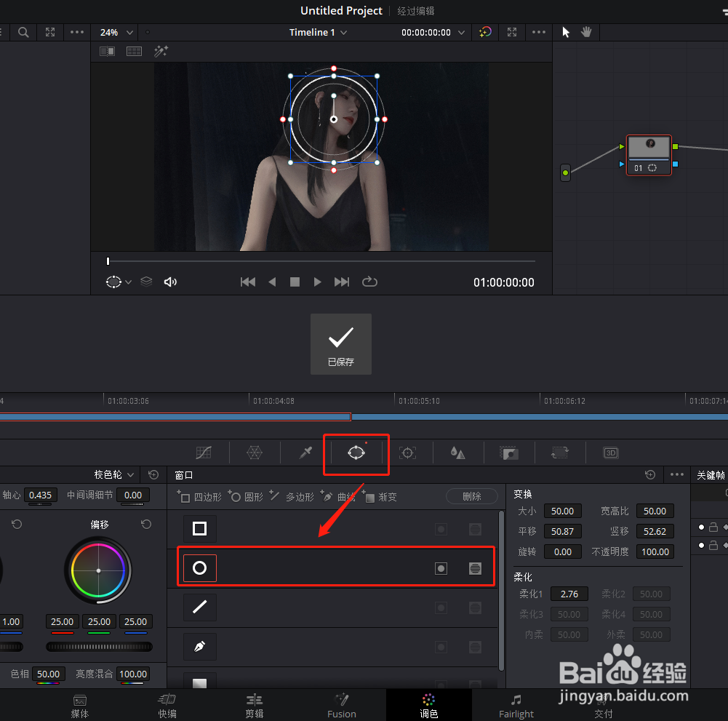Switch to the Fairlight page
728x721 pixels.
[516, 706]
